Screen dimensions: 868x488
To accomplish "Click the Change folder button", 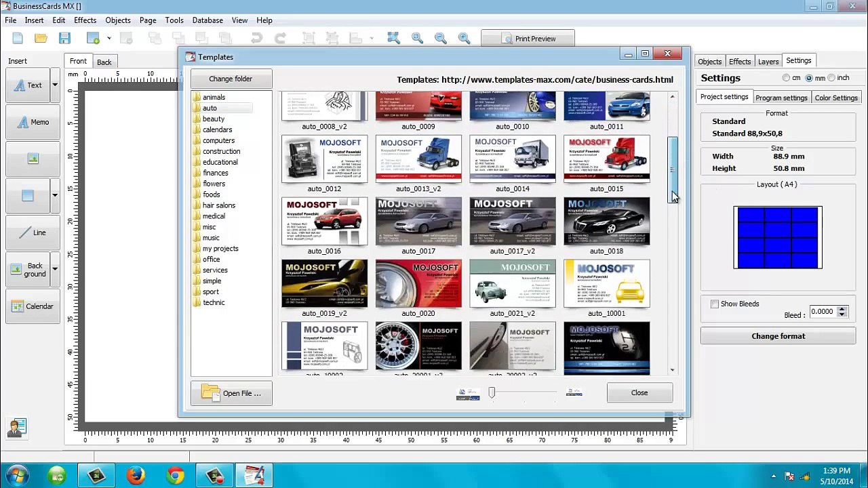I will 231,79.
